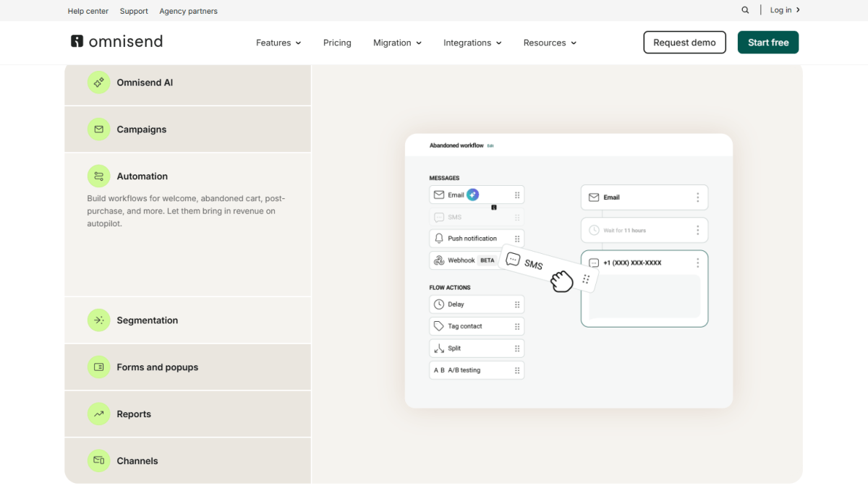
Task: Expand the Reports accordion section
Action: [188, 414]
